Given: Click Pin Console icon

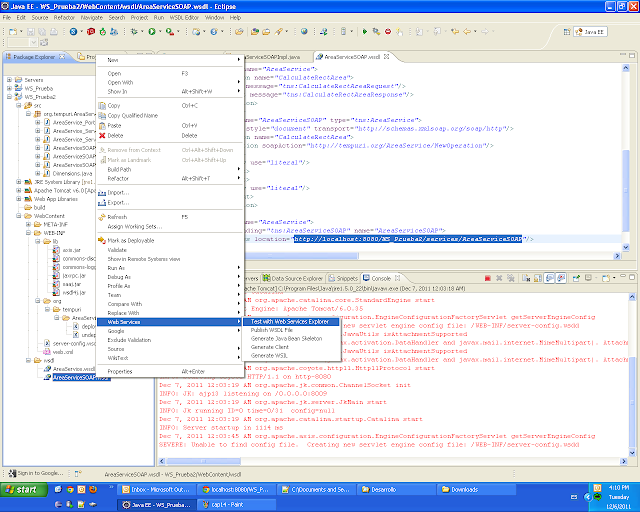Looking at the screenshot, I should coord(576,278).
